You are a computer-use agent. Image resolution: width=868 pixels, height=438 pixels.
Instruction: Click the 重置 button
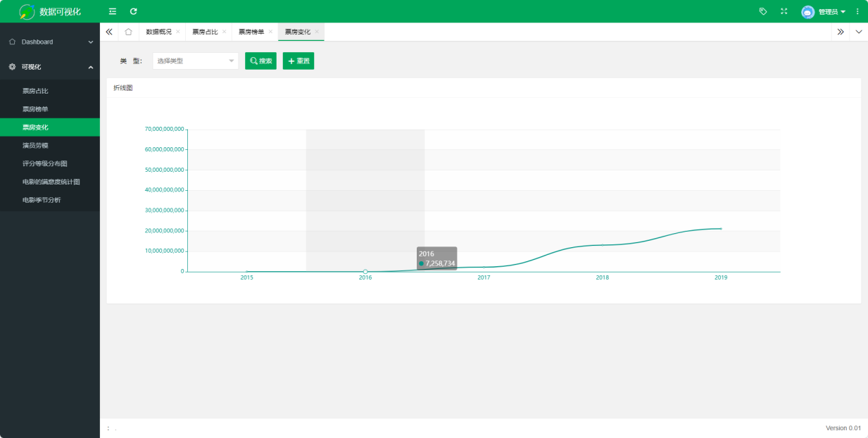pyautogui.click(x=298, y=61)
